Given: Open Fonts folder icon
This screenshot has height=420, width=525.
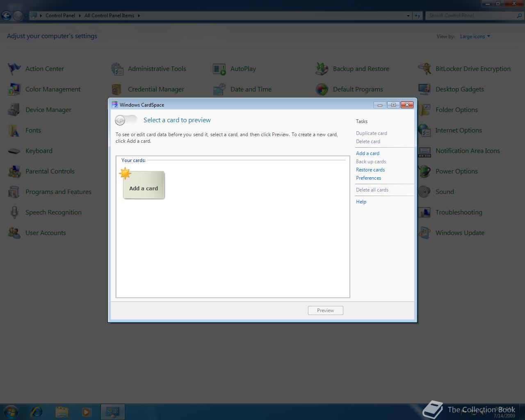Looking at the screenshot, I should coord(14,130).
